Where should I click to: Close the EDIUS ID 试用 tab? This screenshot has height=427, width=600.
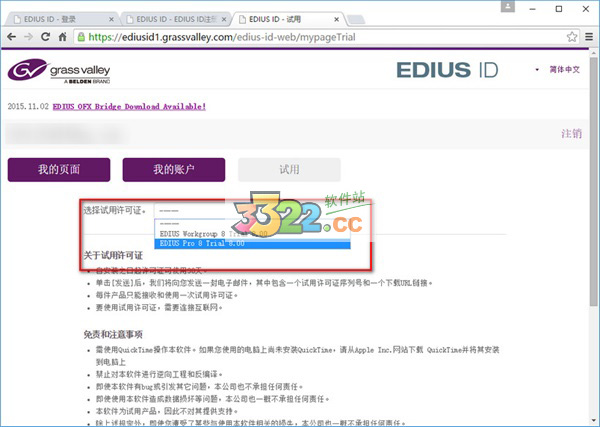(x=336, y=19)
